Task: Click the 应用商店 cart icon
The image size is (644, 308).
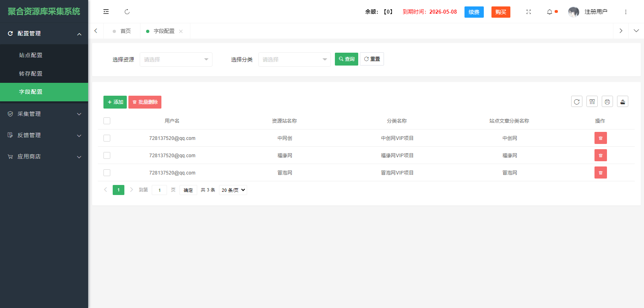Action: click(10, 156)
